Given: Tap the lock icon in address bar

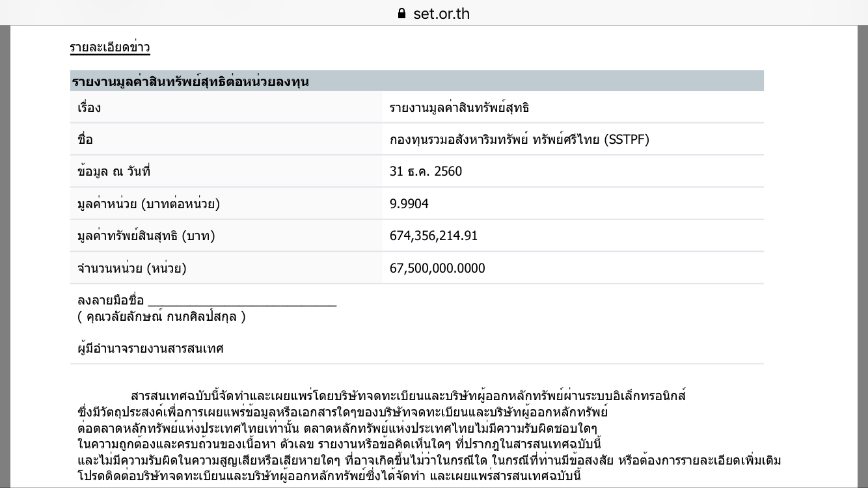Looking at the screenshot, I should click(x=401, y=13).
